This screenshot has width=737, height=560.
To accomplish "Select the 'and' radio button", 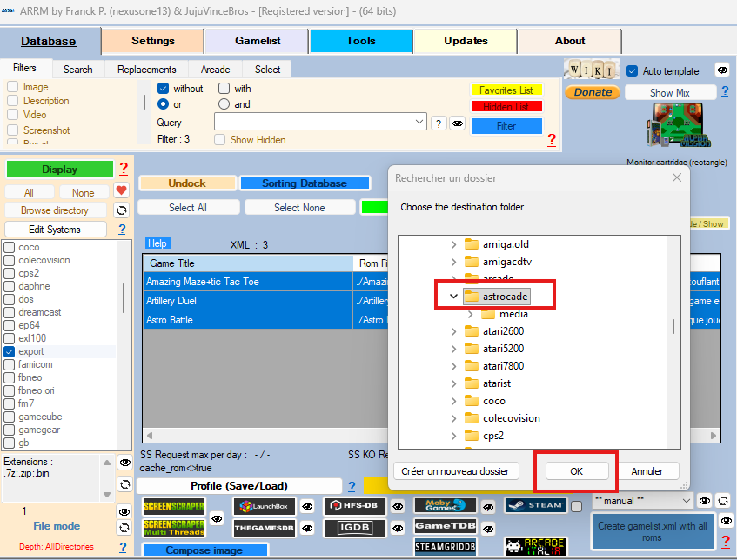I will coord(224,104).
